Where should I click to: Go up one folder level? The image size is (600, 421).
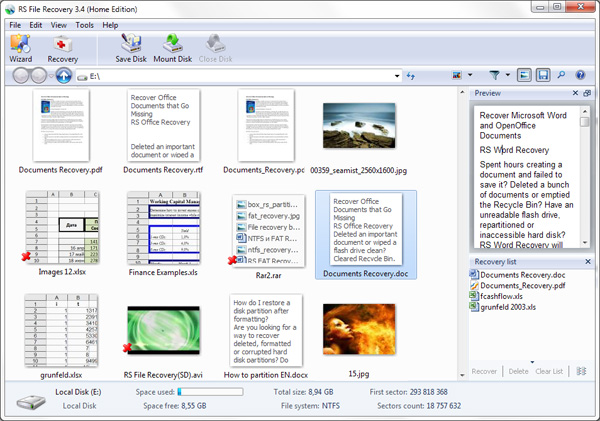click(64, 76)
